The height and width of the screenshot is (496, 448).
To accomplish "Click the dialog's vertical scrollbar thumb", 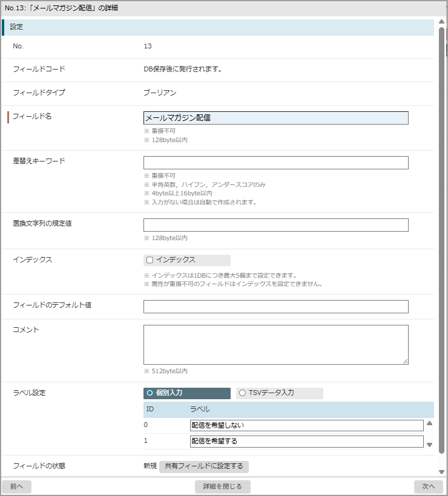I will click(x=442, y=242).
